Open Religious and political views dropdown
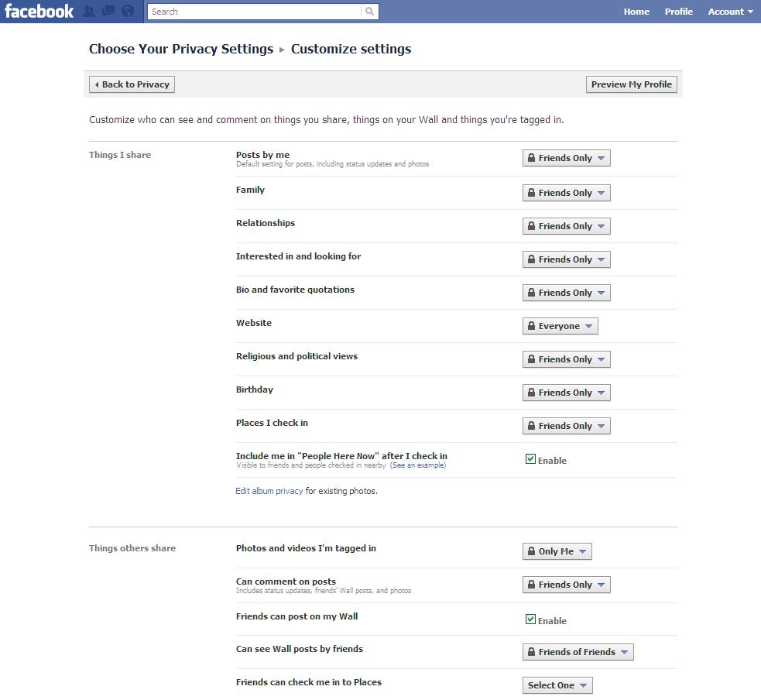The height and width of the screenshot is (700, 761). coord(567,359)
